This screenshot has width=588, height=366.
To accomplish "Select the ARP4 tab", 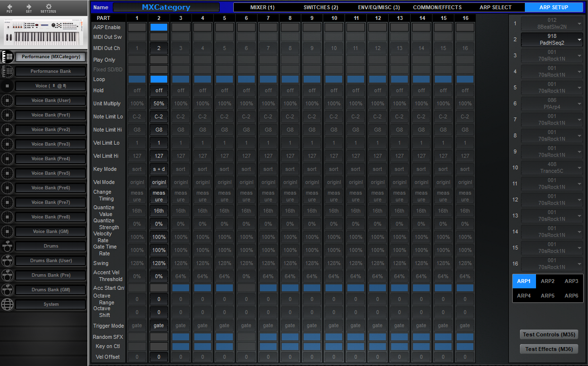I will [524, 295].
